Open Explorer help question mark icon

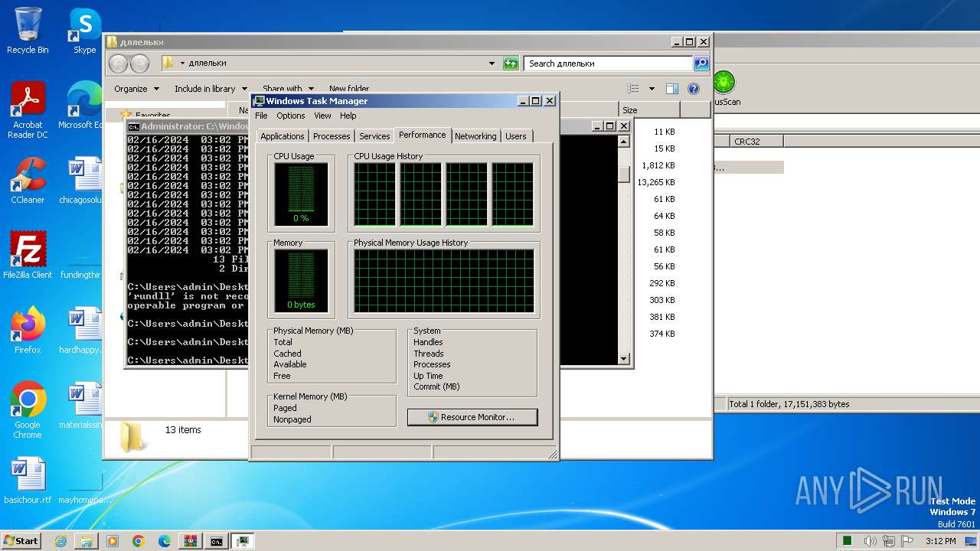click(694, 89)
